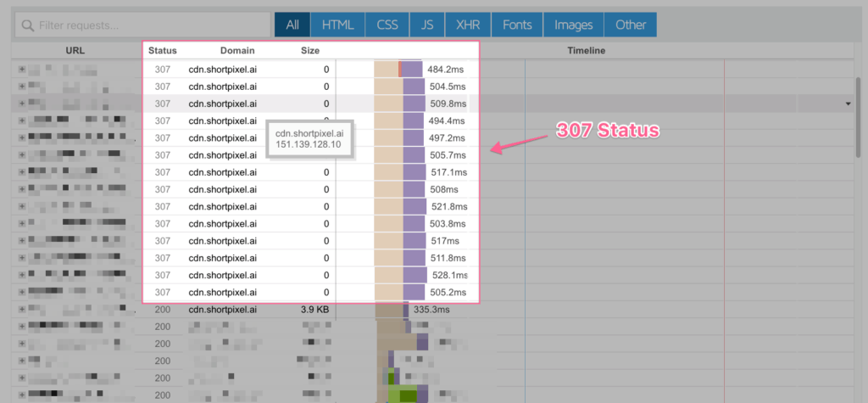Click the 484.2ms timing label
This screenshot has height=403, width=868.
point(445,70)
